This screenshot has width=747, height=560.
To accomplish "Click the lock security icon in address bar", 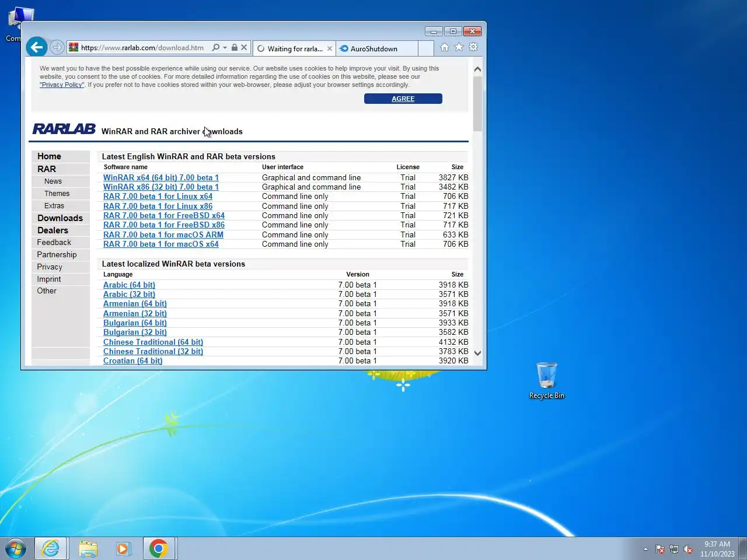I will pyautogui.click(x=234, y=48).
